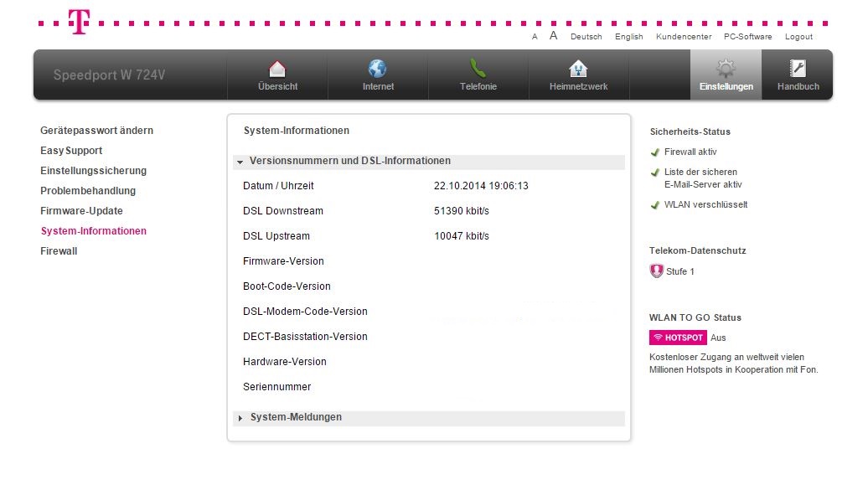
Task: Click the Datum / Uhrzeit label
Action: pyautogui.click(x=278, y=186)
